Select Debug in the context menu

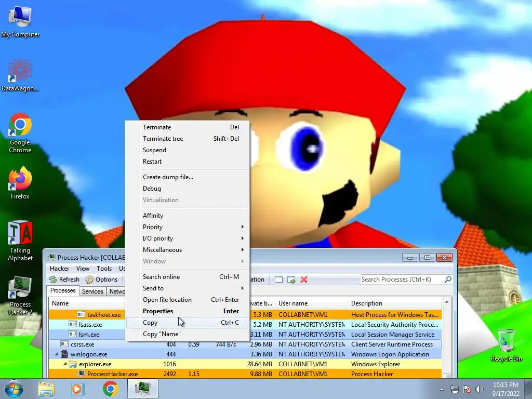(x=187, y=189)
